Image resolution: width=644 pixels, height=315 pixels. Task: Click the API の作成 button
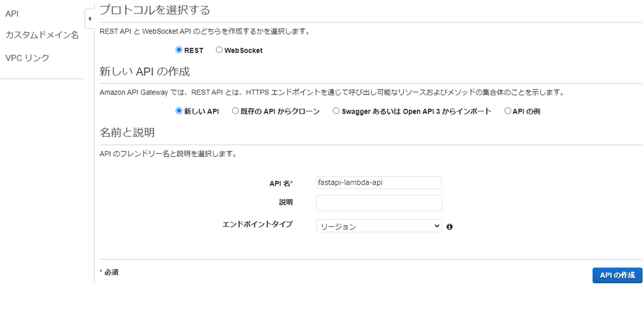tap(617, 275)
